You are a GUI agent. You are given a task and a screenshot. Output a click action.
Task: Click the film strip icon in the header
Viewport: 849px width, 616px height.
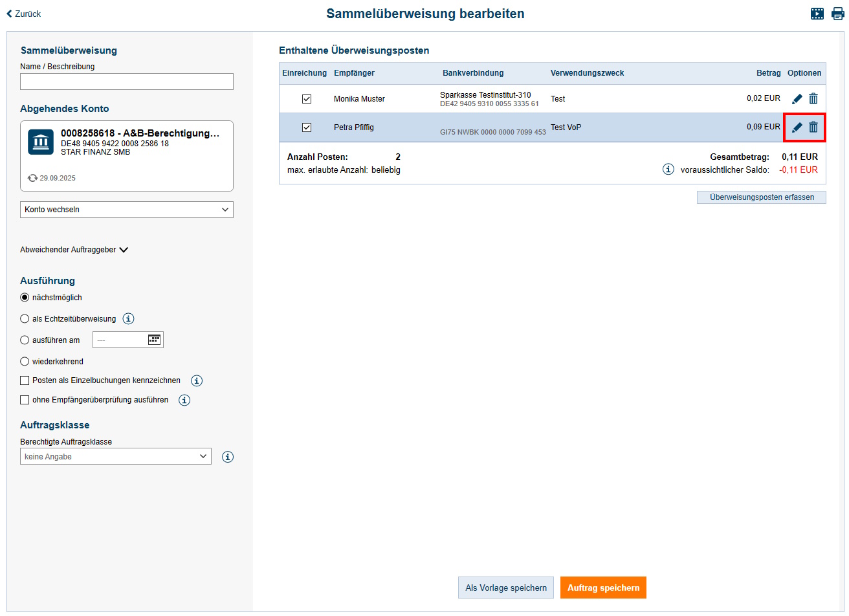click(817, 13)
